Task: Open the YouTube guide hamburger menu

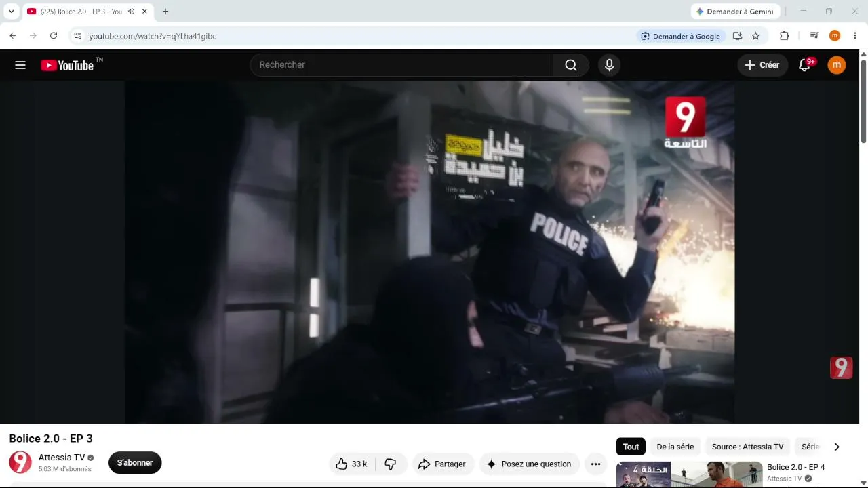Action: coord(20,65)
